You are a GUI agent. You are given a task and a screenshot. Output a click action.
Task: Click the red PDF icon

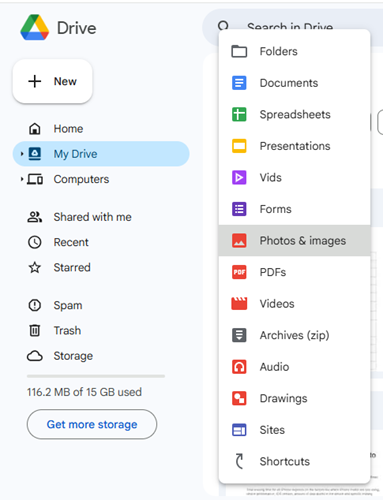[x=239, y=272]
